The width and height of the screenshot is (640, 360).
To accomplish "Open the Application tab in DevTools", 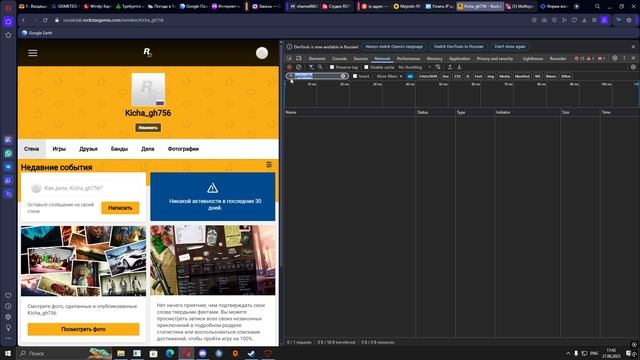I will pos(460,59).
